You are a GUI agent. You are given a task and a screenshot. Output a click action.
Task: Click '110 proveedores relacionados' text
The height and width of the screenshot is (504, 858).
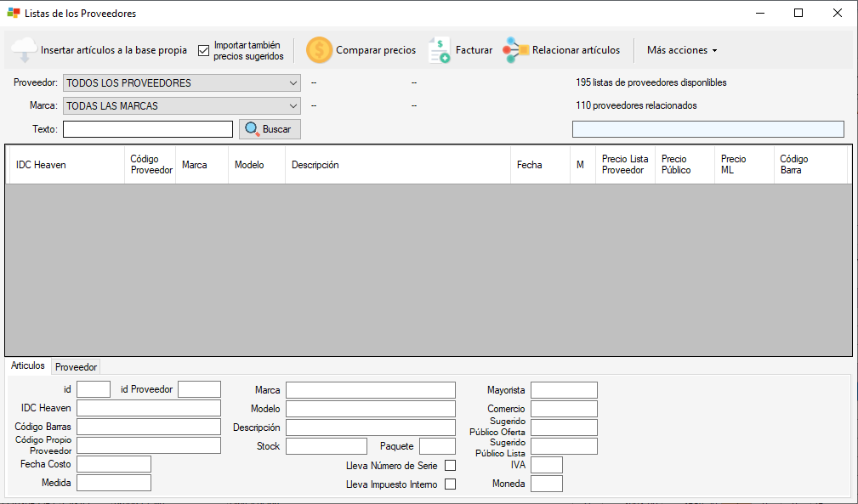click(x=636, y=105)
